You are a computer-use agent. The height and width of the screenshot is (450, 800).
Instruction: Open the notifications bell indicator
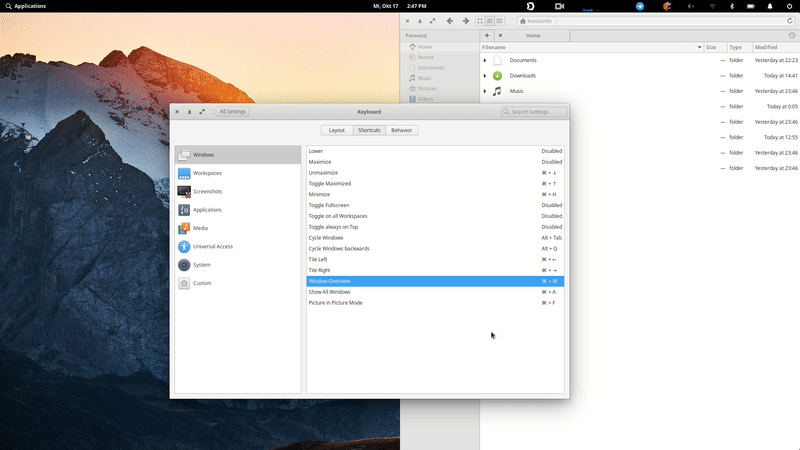tap(770, 6)
